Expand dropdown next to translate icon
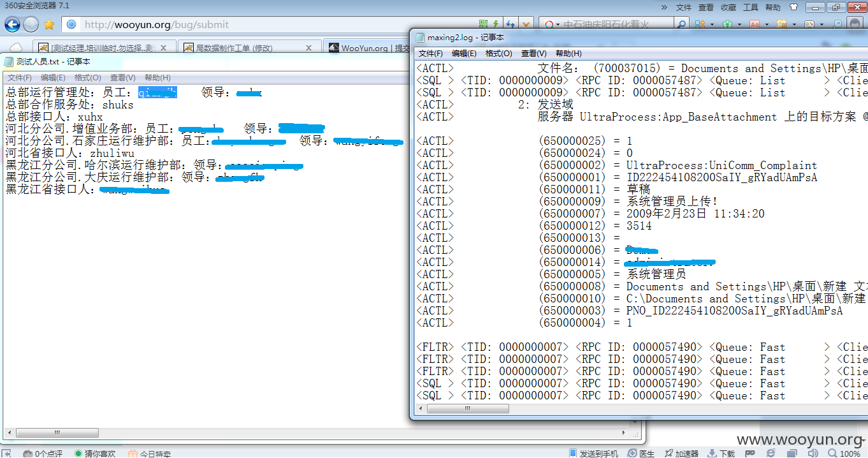Image resolution: width=868 pixels, height=458 pixels. click(766, 25)
